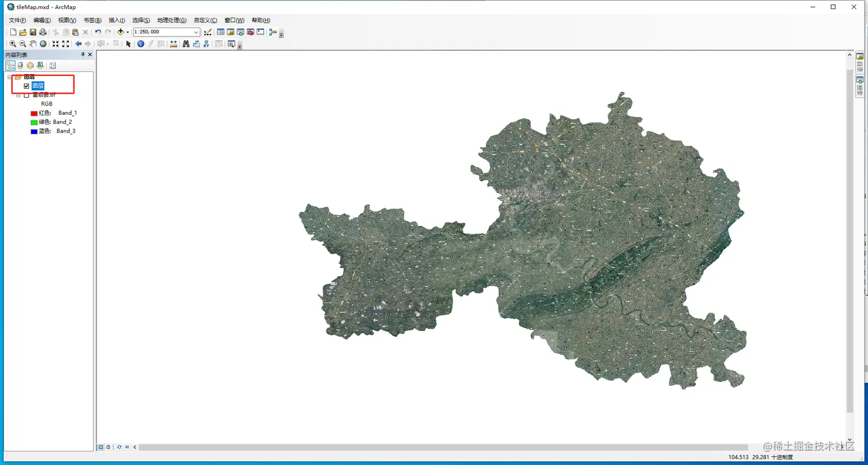Viewport: 868px width, 465px height.
Task: Choose the Select Elements arrow tool
Action: coord(128,44)
